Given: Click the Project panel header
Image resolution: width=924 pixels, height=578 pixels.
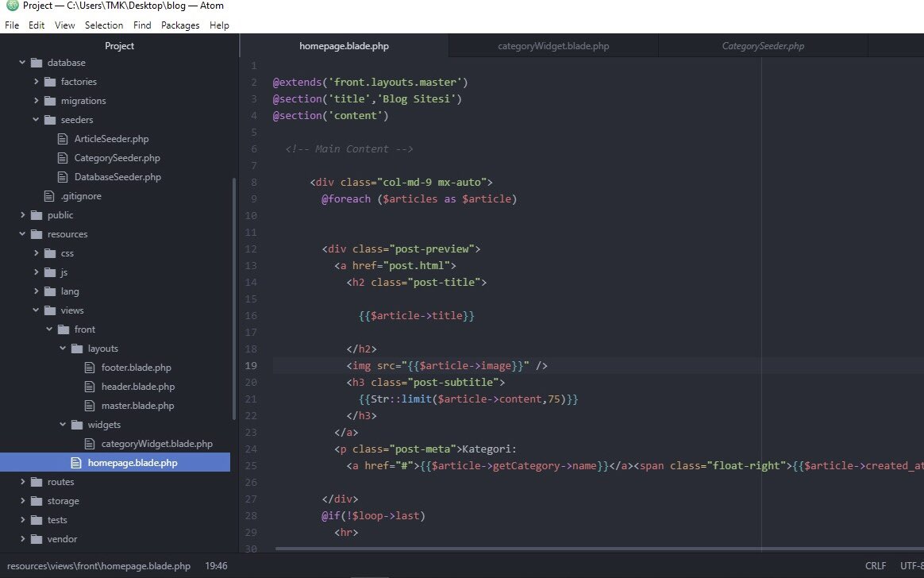Looking at the screenshot, I should coord(119,46).
